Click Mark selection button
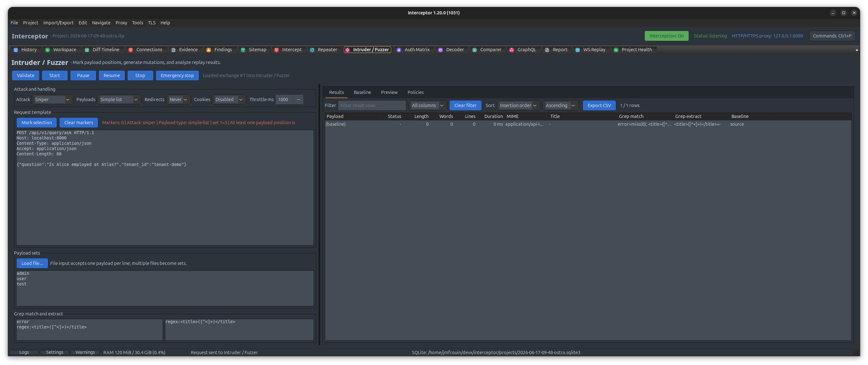Viewport: 868px width, 365px height. [x=37, y=123]
